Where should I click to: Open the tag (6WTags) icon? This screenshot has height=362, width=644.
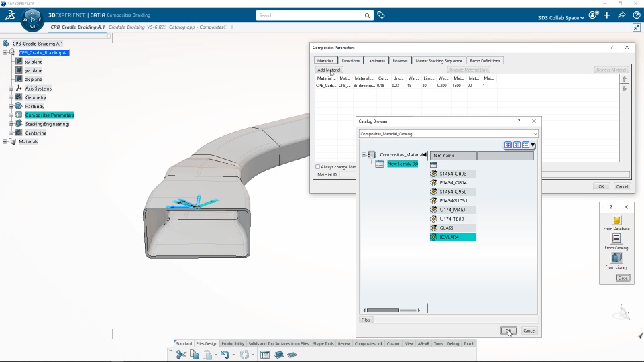381,15
